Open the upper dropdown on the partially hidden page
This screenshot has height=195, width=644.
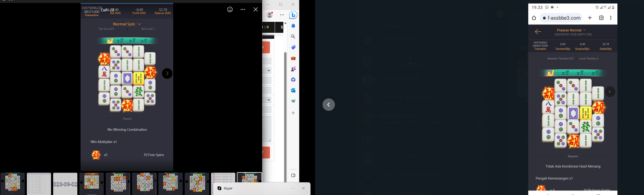pyautogui.click(x=267, y=70)
